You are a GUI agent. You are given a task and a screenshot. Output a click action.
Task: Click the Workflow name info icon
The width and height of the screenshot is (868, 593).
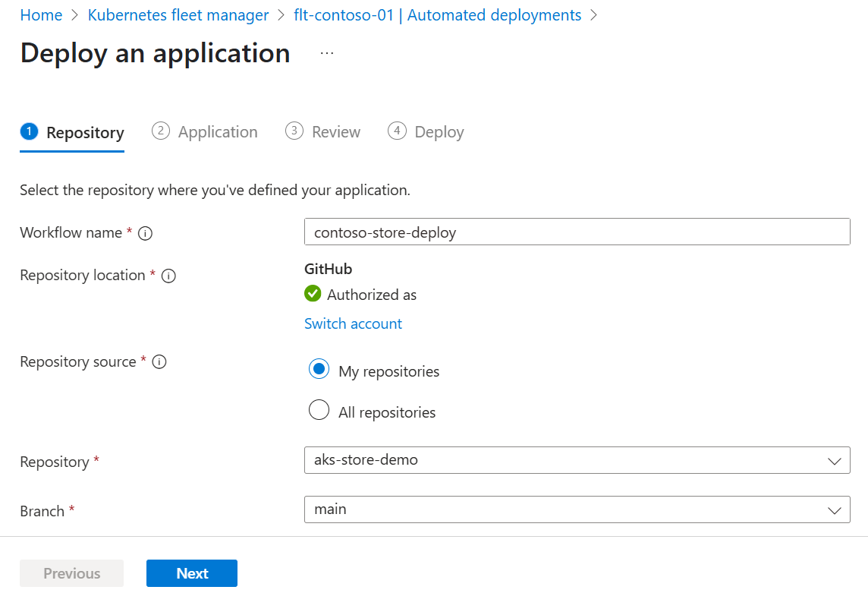pyautogui.click(x=146, y=234)
